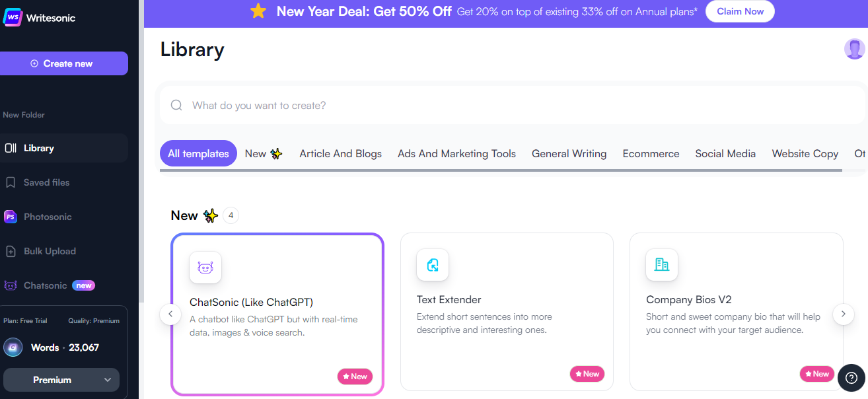Select the Social Media tab
Image resolution: width=868 pixels, height=399 pixels.
[x=725, y=154]
